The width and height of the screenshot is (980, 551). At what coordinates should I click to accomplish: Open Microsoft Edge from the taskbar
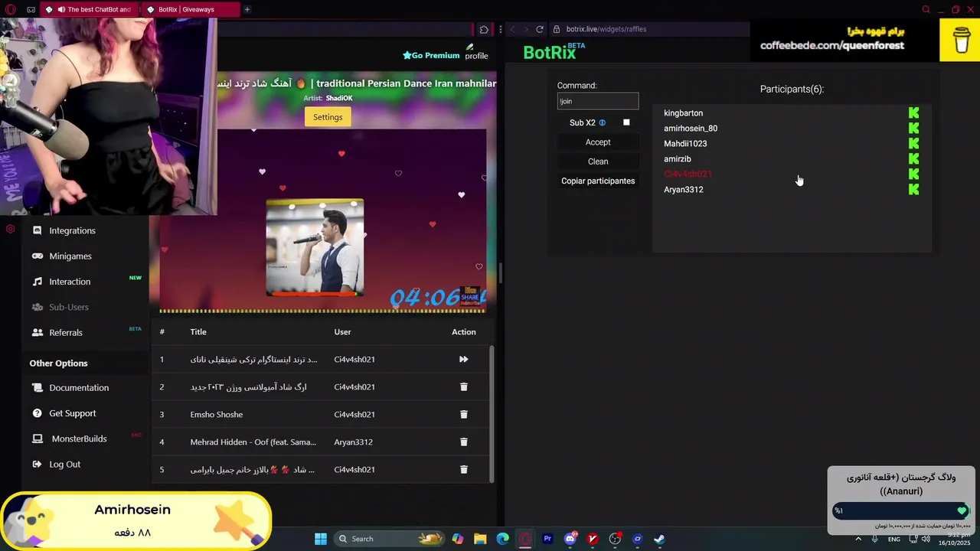(502, 539)
